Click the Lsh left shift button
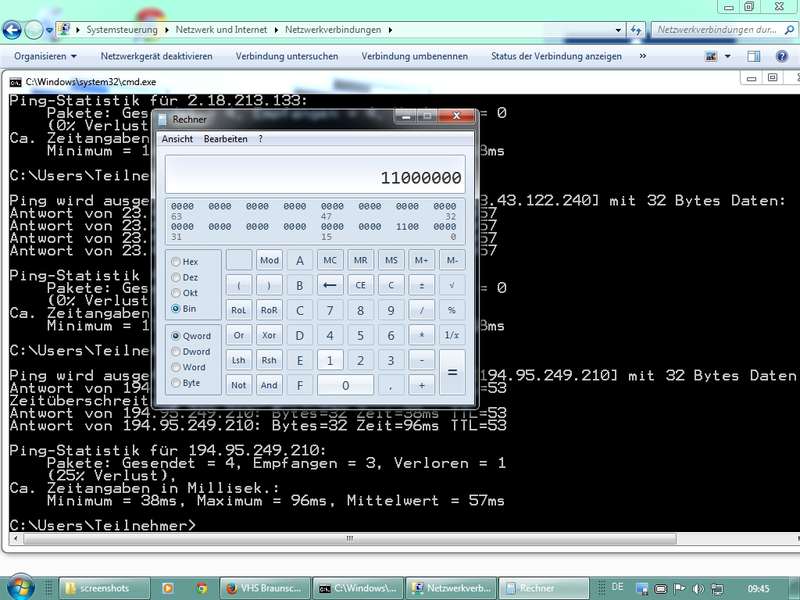Screen dimensions: 800x600 tap(239, 360)
